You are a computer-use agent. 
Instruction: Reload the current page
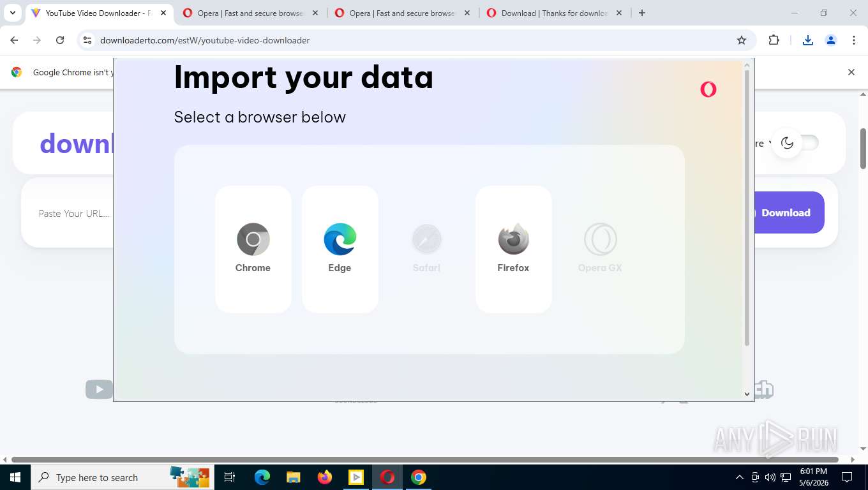60,40
